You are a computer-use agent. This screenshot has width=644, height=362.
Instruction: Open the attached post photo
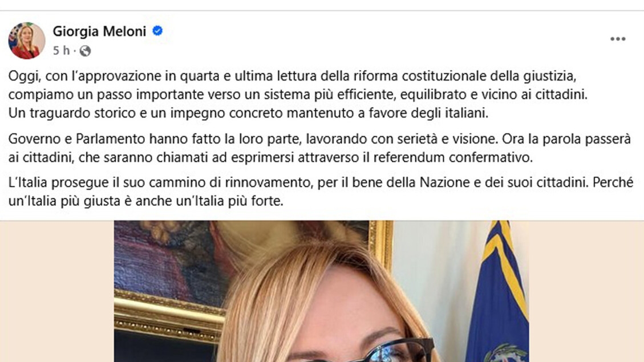click(x=321, y=291)
